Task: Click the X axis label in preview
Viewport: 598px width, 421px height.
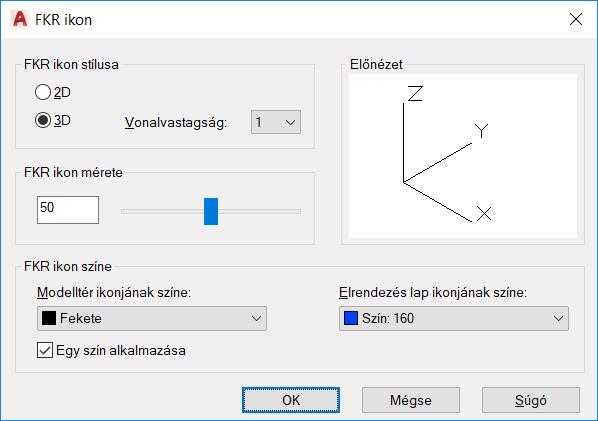Action: [x=484, y=213]
